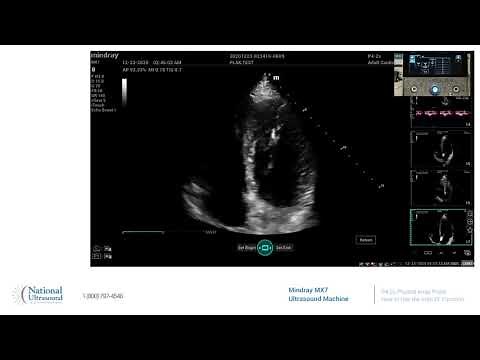Click the mindray logo text
Screen dimensions: 480x360
point(105,55)
